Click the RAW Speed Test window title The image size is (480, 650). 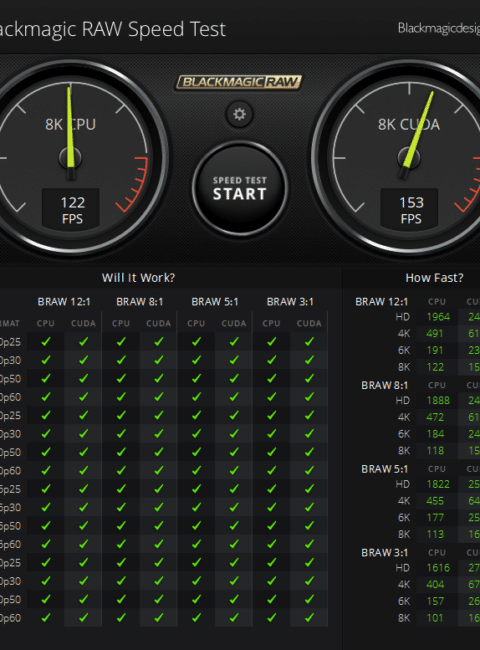click(x=113, y=29)
